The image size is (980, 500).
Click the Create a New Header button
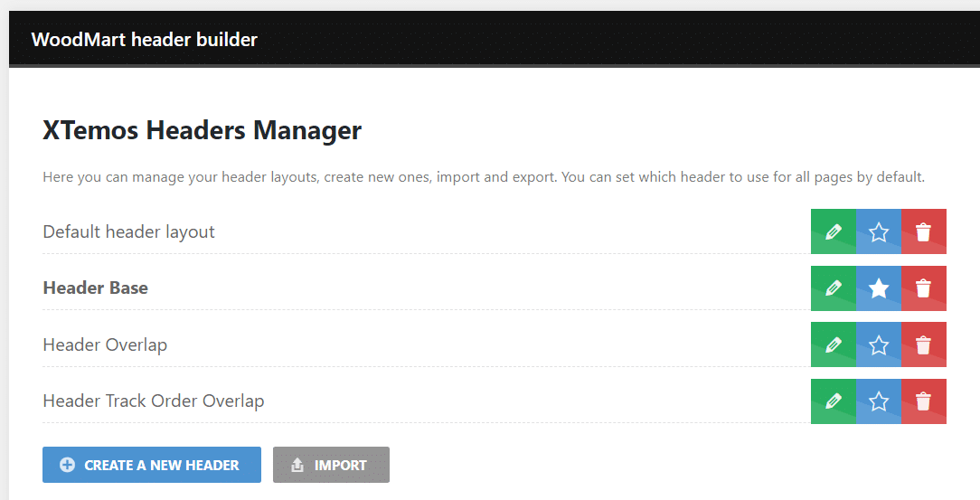[152, 465]
